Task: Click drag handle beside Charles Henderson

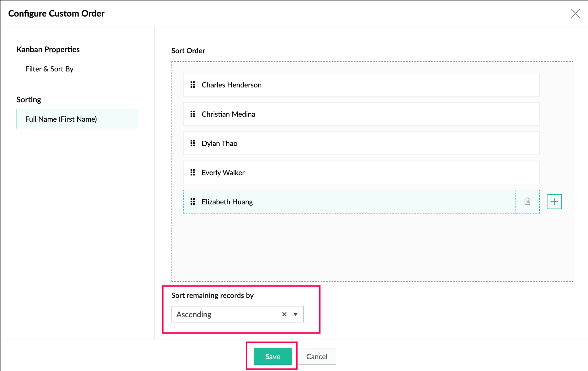Action: [x=193, y=85]
